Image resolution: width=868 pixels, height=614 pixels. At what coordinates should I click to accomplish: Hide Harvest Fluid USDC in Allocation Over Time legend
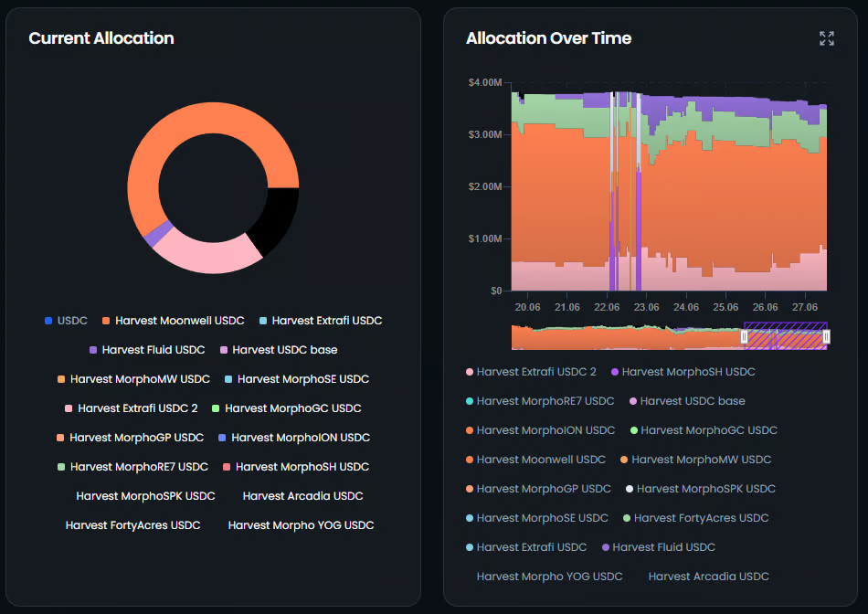pyautogui.click(x=659, y=547)
